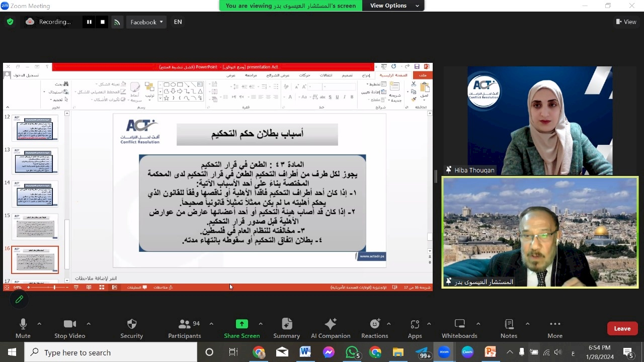Image resolution: width=644 pixels, height=362 pixels.
Task: Click the green annotation pencil icon
Action: [x=19, y=300]
